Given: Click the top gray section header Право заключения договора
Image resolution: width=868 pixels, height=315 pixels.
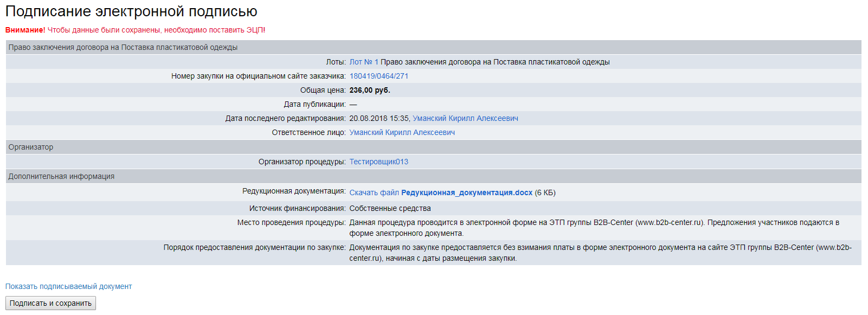Looking at the screenshot, I should [123, 47].
